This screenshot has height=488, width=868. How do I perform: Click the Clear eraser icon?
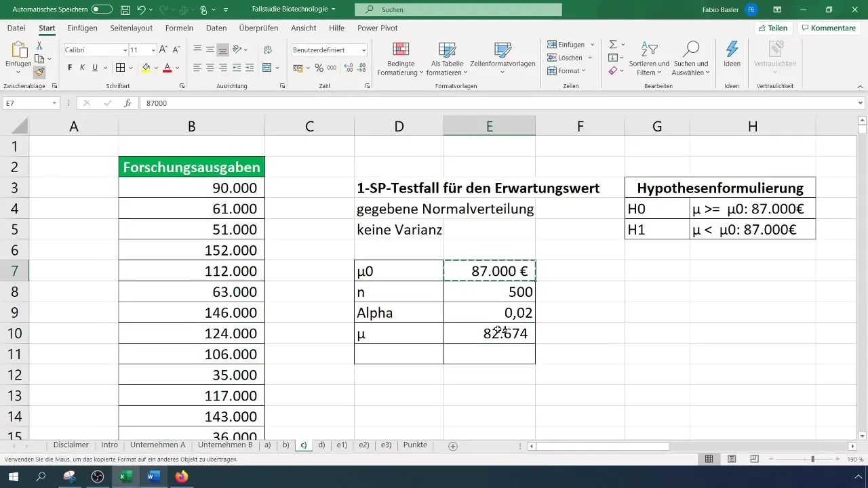(x=613, y=70)
